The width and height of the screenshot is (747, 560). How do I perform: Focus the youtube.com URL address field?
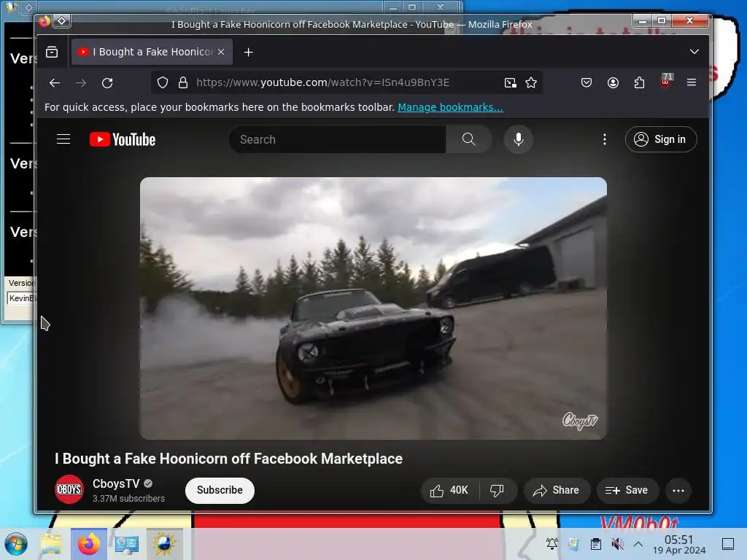(x=347, y=83)
